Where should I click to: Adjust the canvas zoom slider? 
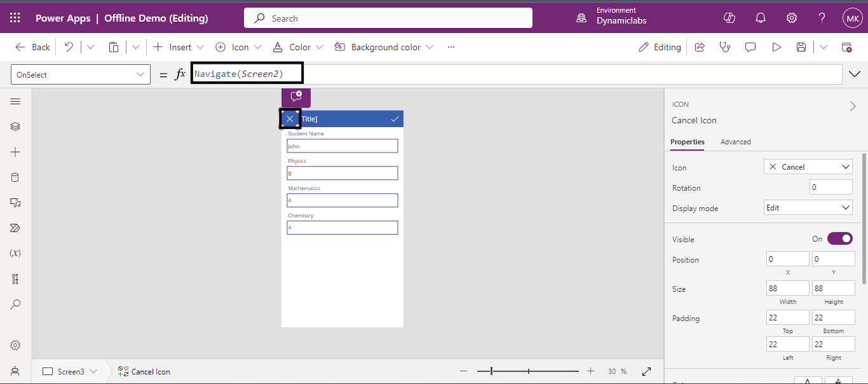(492, 371)
